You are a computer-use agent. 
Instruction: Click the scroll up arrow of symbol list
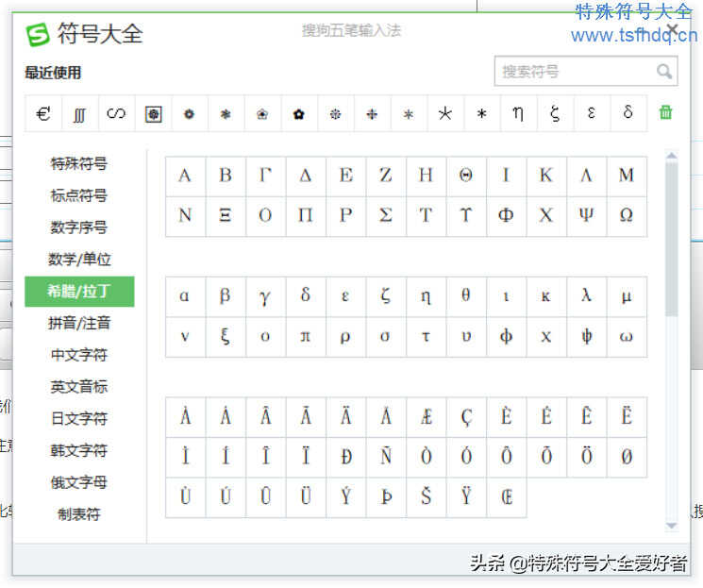pyautogui.click(x=672, y=157)
